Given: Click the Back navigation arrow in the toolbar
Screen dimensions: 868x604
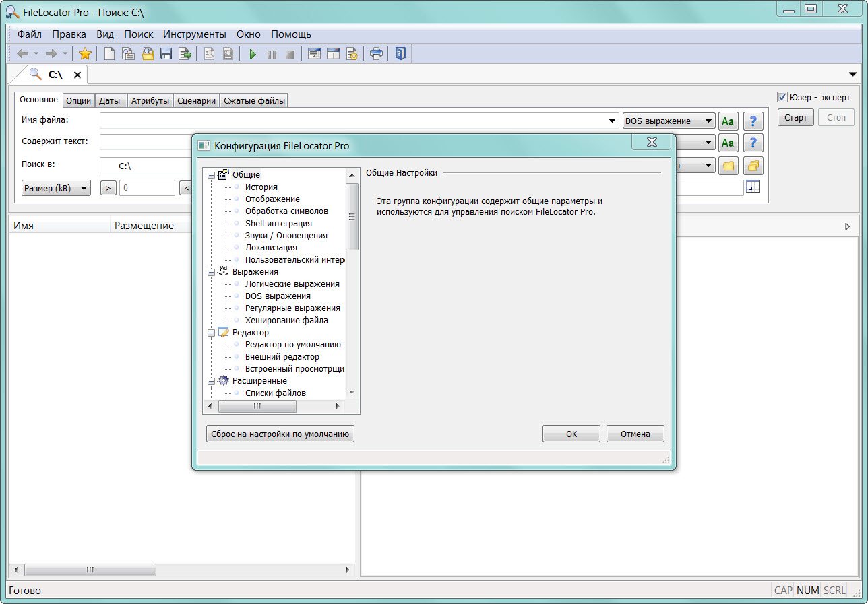Looking at the screenshot, I should (x=22, y=54).
